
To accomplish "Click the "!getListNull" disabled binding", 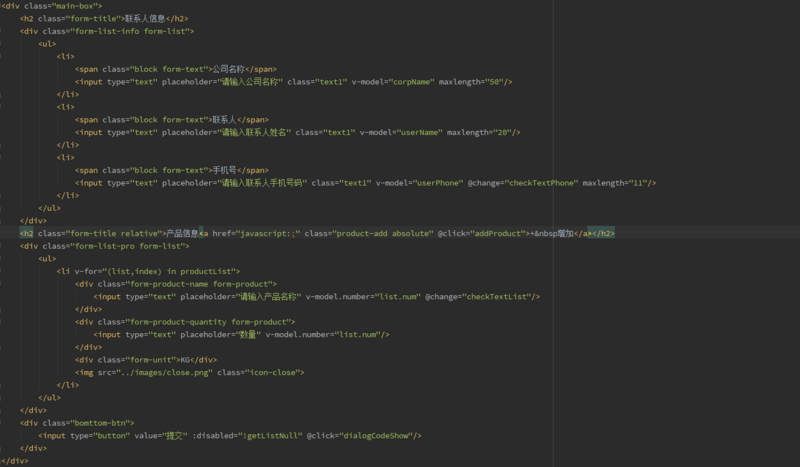I will [270, 435].
